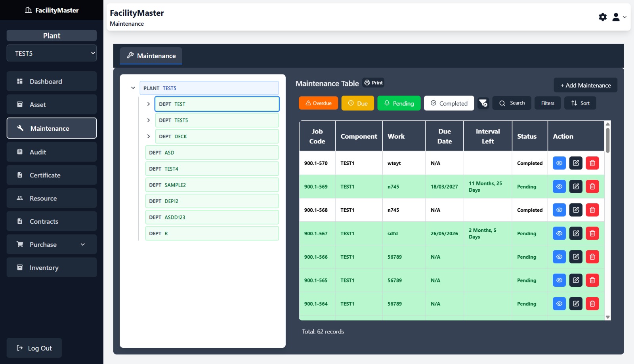Viewport: 634px width, 364px height.
Task: Go to Inventory in the sidebar
Action: point(52,268)
